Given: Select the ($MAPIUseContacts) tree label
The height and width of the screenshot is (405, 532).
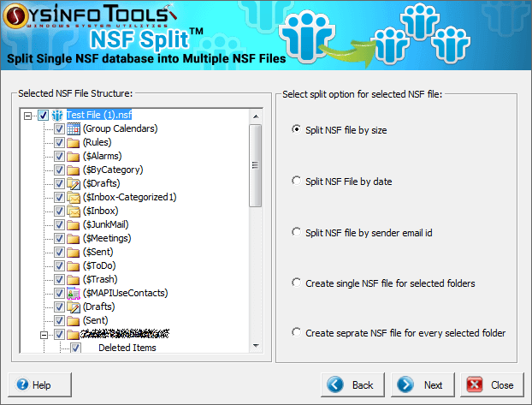Looking at the screenshot, I should tap(126, 293).
